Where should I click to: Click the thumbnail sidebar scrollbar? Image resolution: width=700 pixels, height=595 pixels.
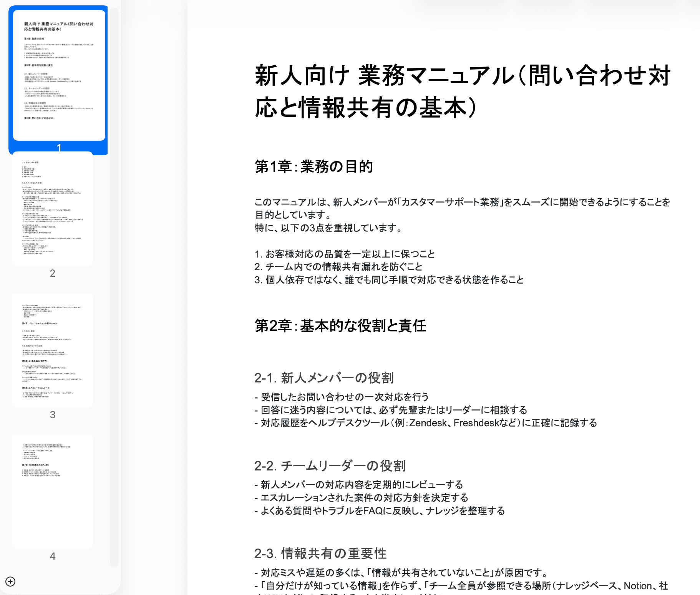[114, 286]
